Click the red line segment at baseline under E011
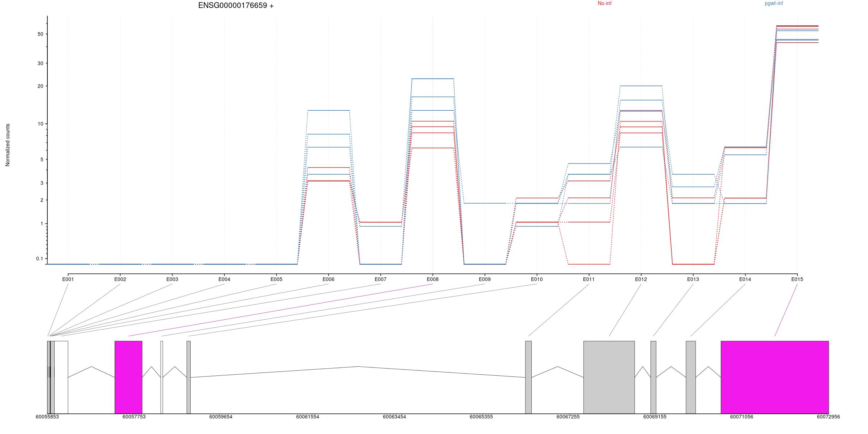 click(x=589, y=264)
